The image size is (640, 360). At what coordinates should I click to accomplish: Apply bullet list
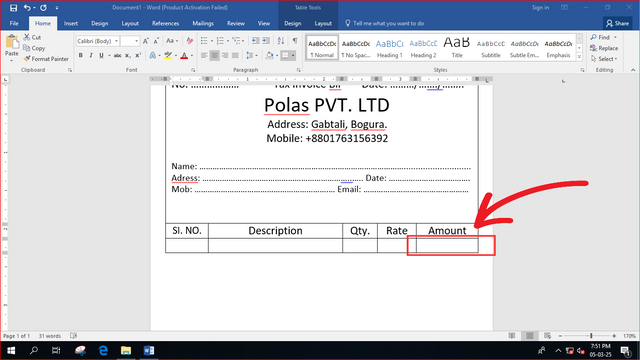tap(204, 41)
